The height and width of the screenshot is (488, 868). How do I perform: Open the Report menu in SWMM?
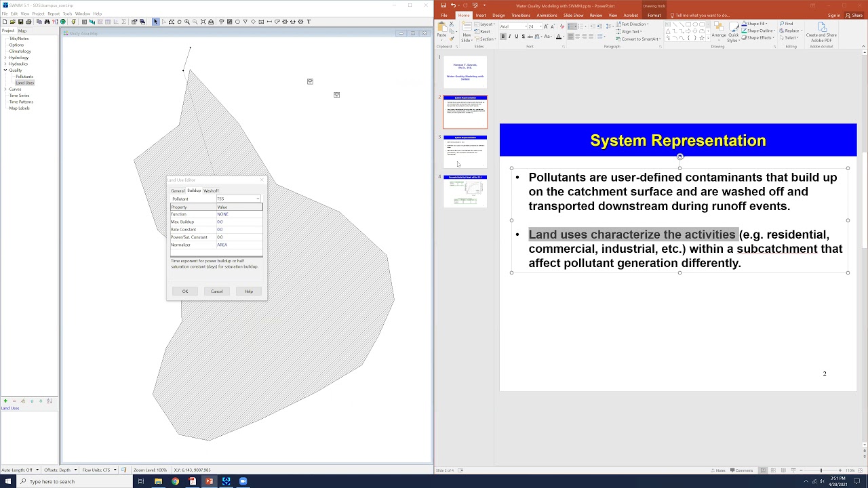tap(54, 14)
